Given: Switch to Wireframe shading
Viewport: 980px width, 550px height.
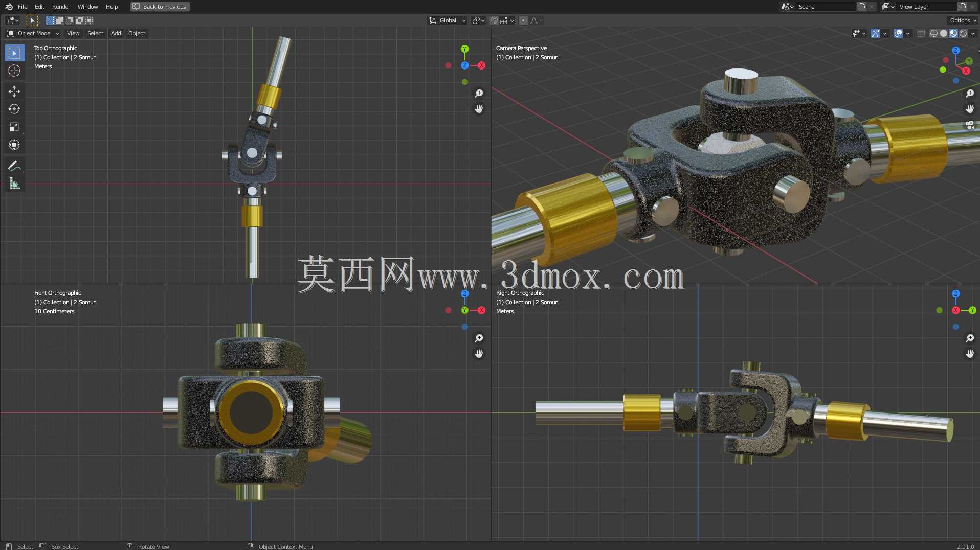Looking at the screenshot, I should tap(934, 33).
